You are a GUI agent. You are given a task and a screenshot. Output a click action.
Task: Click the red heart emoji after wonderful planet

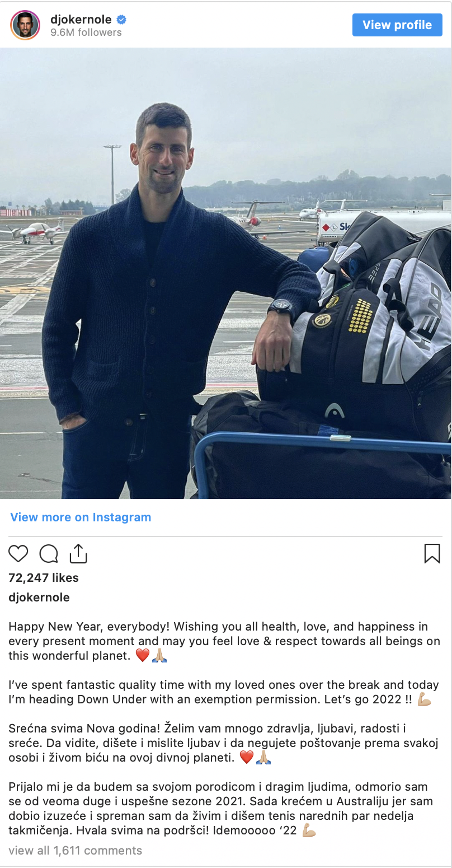143,656
